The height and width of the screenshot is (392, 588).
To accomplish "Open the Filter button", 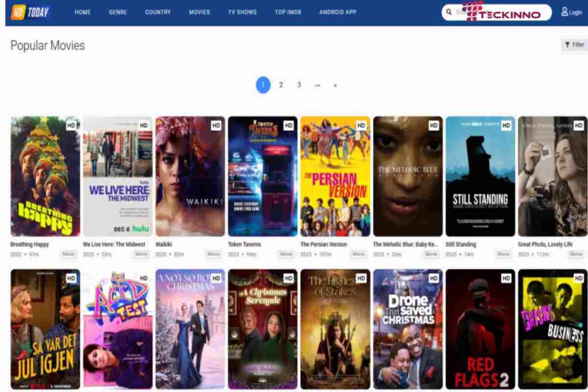I will pyautogui.click(x=574, y=45).
